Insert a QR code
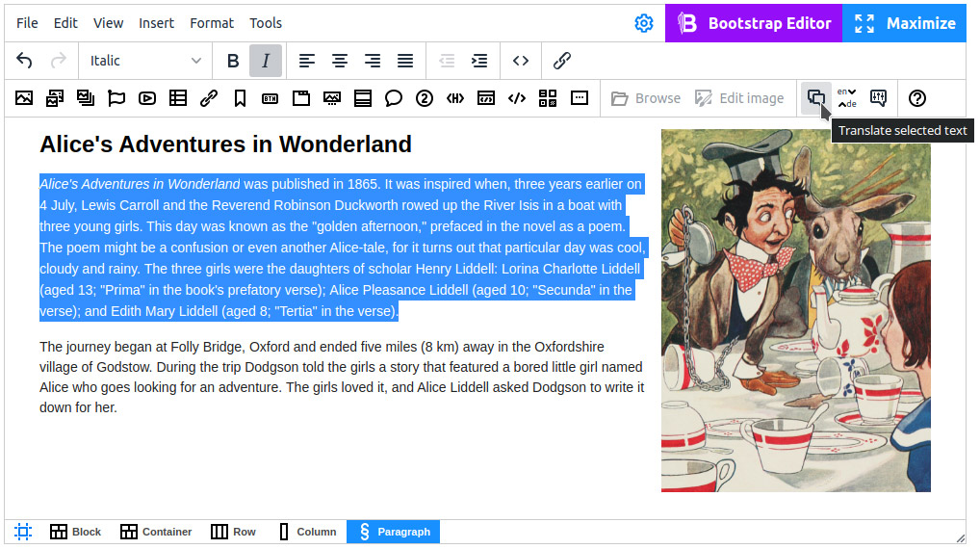980x549 pixels. (548, 98)
